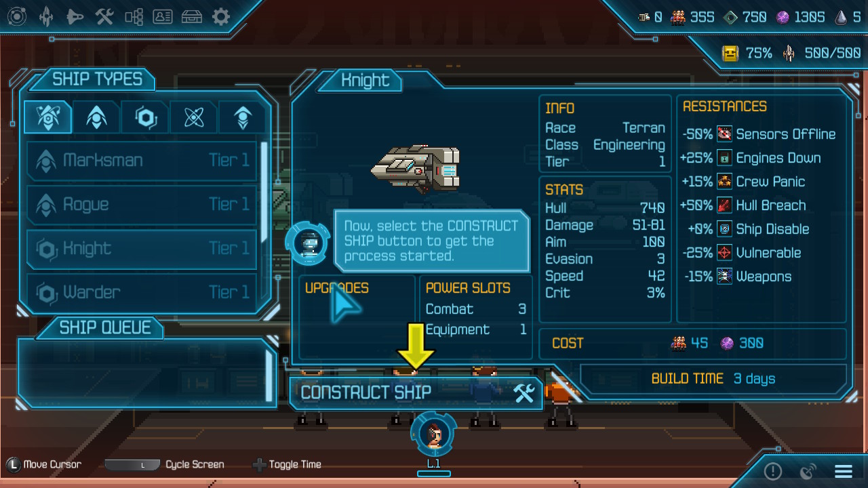Screen dimensions: 868x488
Task: Click the alert exclamation icon at bottom right
Action: pos(773,471)
